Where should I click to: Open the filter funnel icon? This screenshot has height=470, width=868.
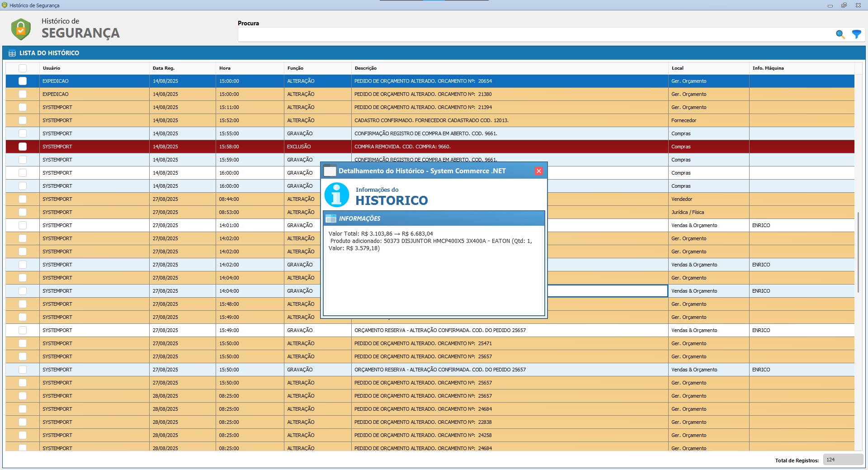(856, 34)
